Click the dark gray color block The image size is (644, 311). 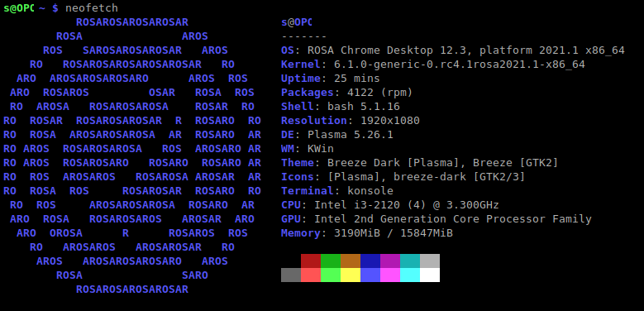point(291,275)
